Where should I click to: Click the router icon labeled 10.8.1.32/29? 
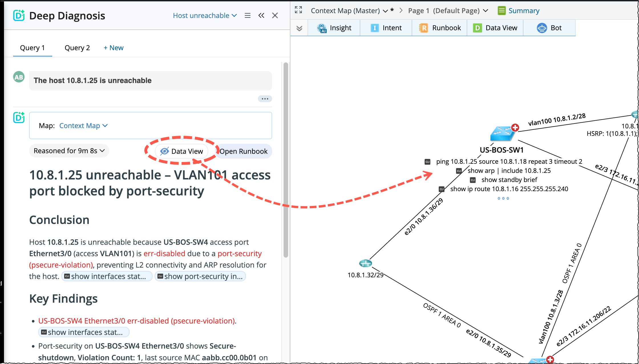pos(365,263)
